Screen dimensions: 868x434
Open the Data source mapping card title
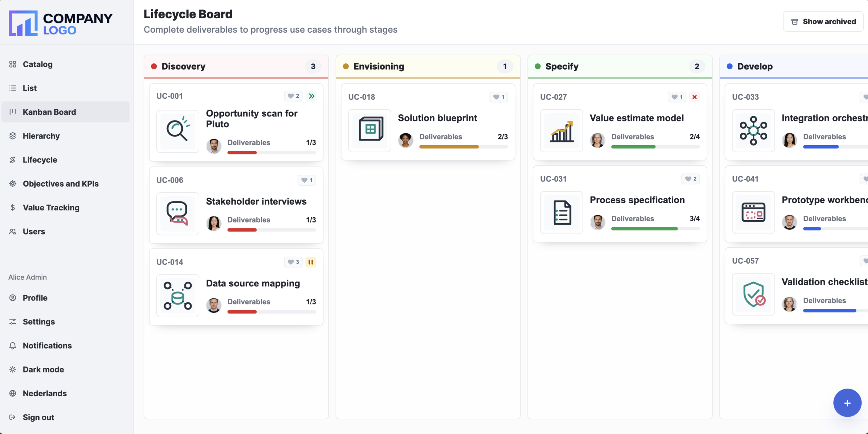pyautogui.click(x=253, y=283)
